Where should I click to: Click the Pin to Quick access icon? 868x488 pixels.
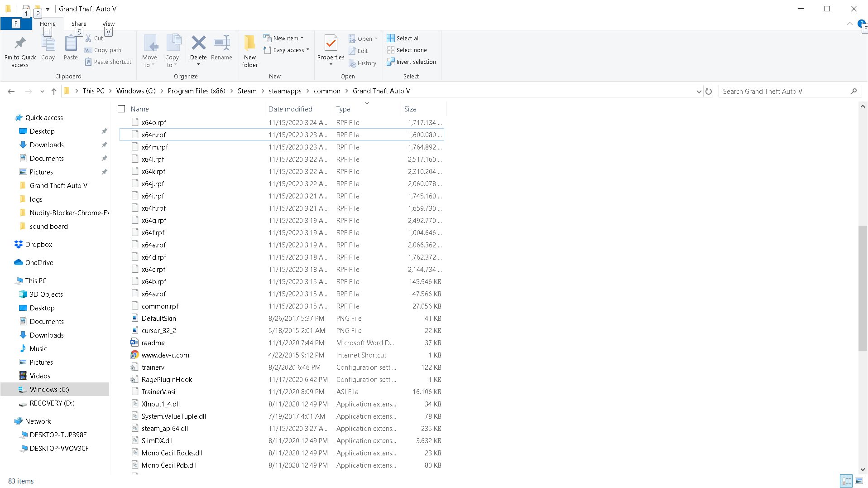[20, 43]
